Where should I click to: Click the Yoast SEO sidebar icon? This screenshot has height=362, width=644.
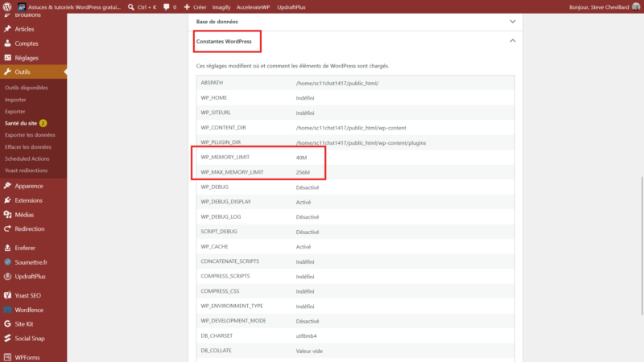point(7,295)
